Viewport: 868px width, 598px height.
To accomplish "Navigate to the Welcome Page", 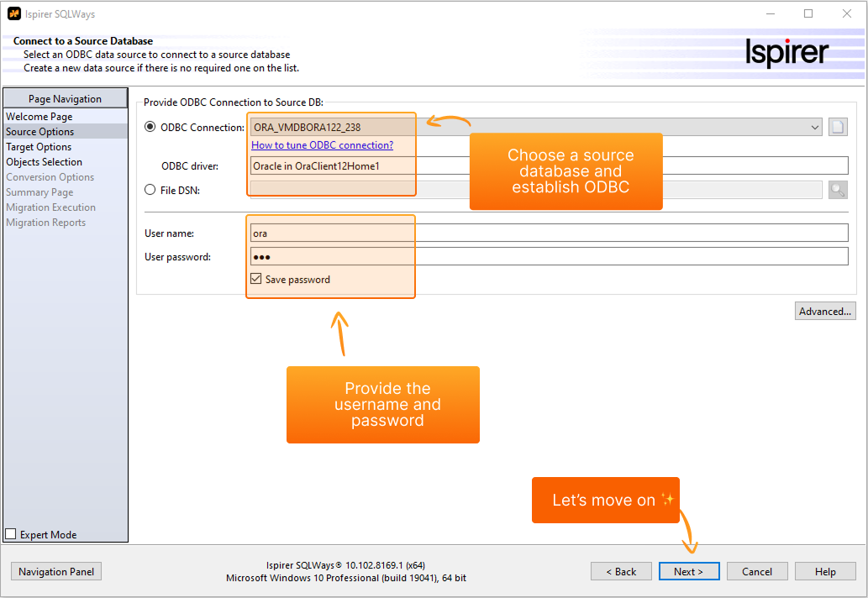I will pyautogui.click(x=38, y=116).
